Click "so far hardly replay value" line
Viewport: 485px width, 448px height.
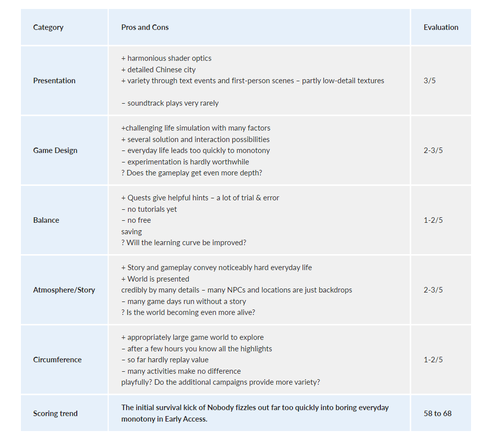coord(165,360)
